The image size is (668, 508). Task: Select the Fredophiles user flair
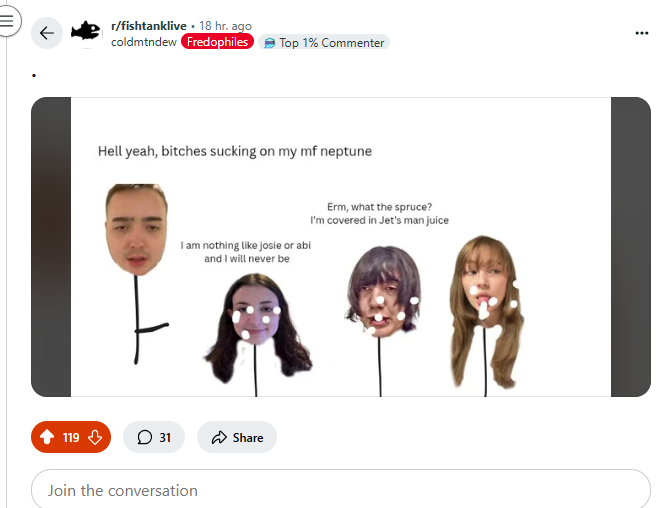(x=217, y=42)
